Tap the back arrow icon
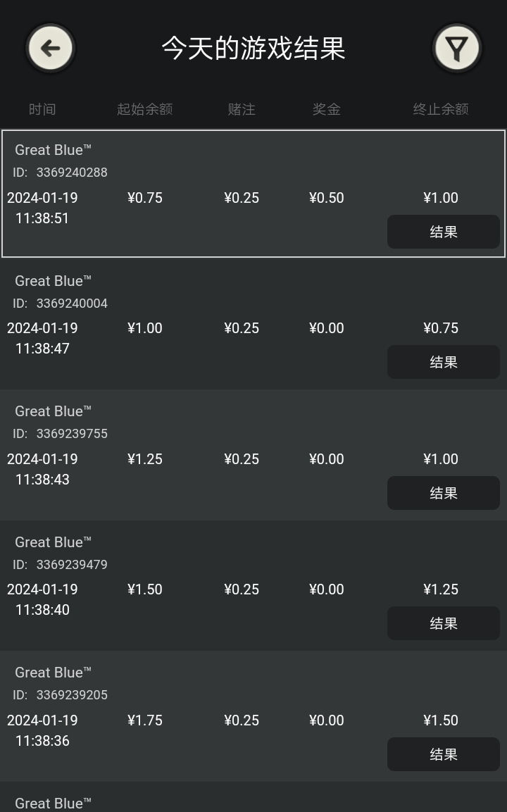This screenshot has width=507, height=812. pyautogui.click(x=50, y=48)
